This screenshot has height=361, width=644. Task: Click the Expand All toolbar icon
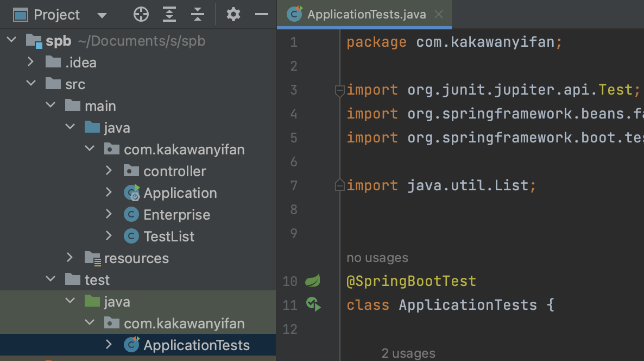click(x=170, y=15)
